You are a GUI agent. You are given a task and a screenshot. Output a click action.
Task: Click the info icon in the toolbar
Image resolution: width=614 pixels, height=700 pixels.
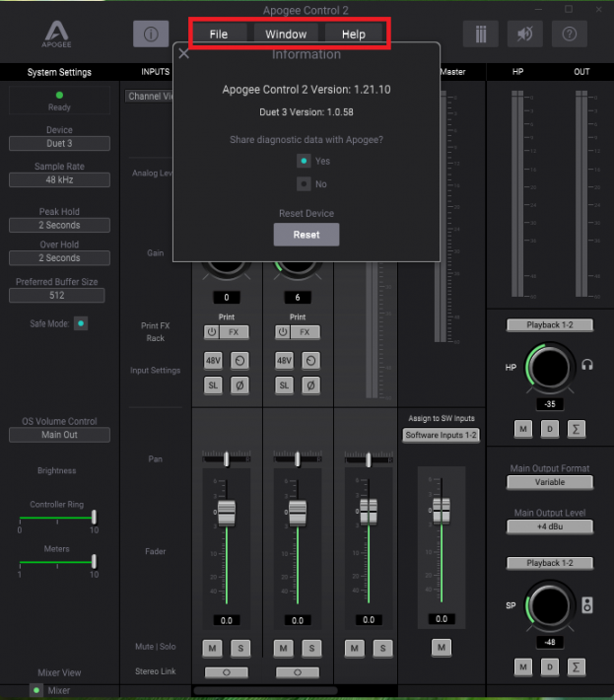coord(151,34)
